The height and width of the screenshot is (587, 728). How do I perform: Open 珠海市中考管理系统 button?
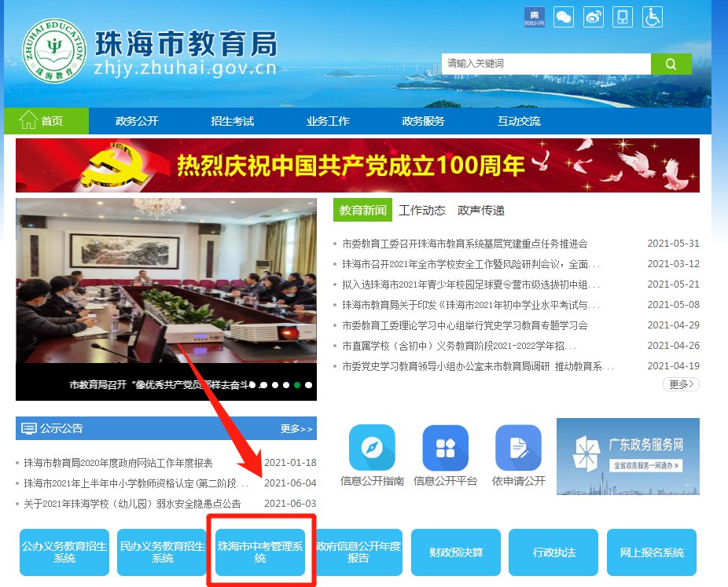pos(260,552)
